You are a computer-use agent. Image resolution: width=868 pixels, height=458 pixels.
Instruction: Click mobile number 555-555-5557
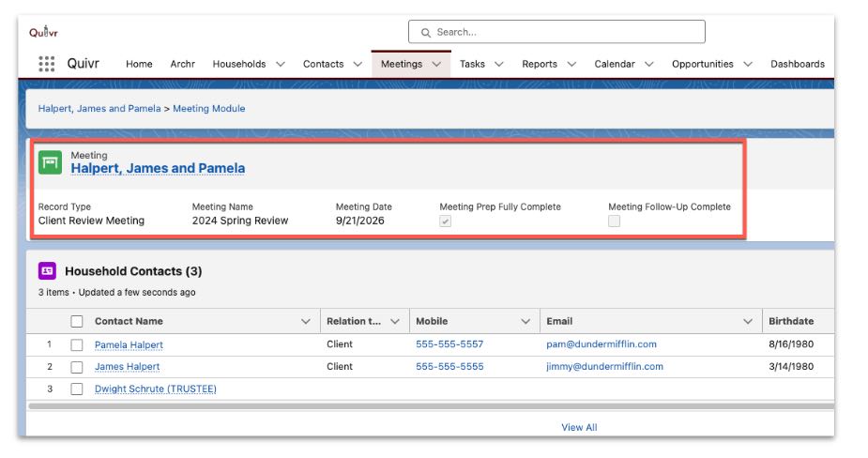click(449, 343)
